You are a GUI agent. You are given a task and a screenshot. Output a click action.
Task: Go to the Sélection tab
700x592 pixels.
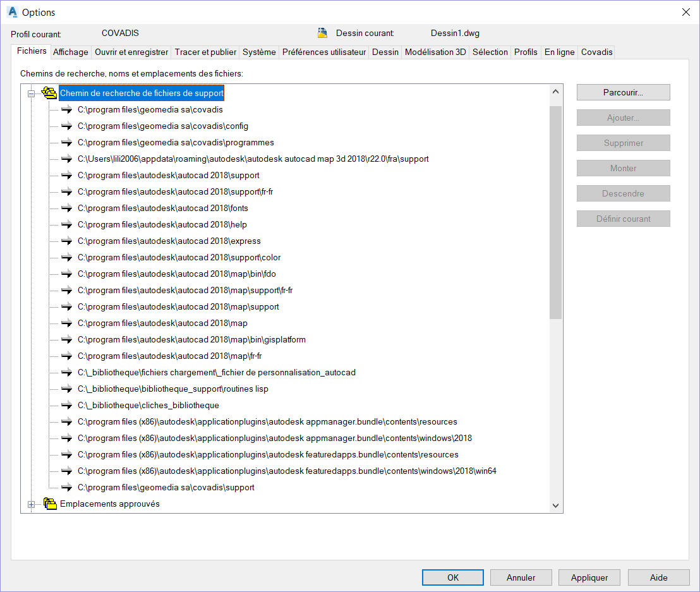tap(490, 52)
